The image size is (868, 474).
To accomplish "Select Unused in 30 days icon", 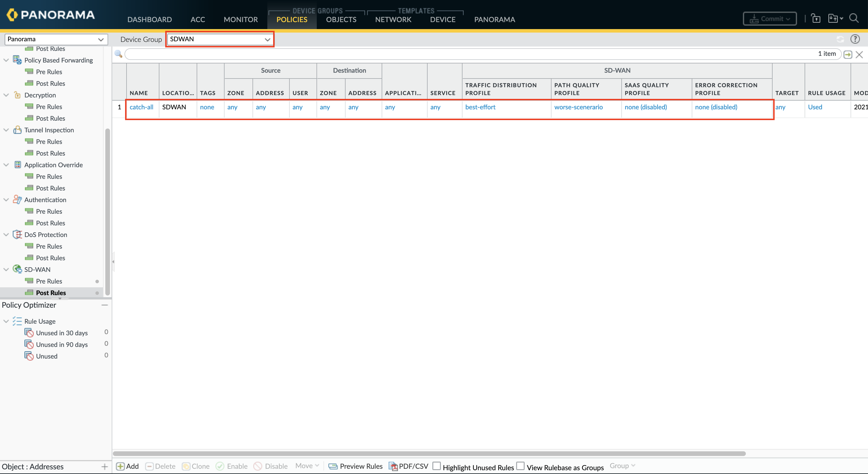I will click(29, 333).
